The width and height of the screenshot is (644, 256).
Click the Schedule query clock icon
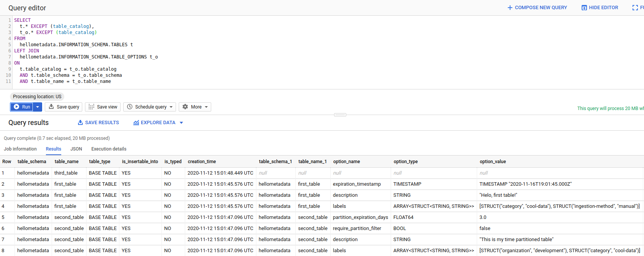(x=130, y=107)
